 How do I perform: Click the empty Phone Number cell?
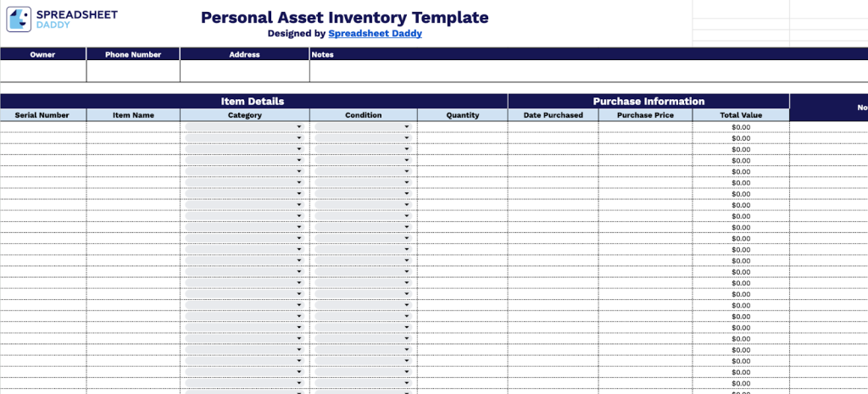(x=133, y=71)
